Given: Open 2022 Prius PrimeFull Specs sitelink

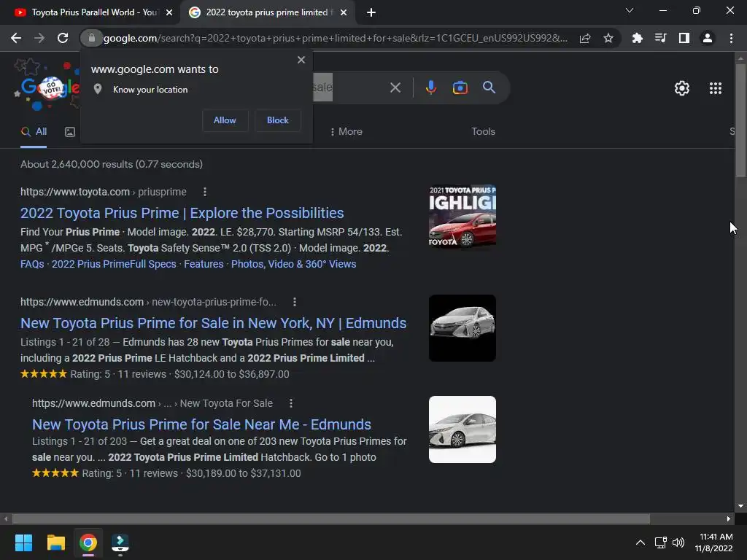Looking at the screenshot, I should (x=114, y=264).
